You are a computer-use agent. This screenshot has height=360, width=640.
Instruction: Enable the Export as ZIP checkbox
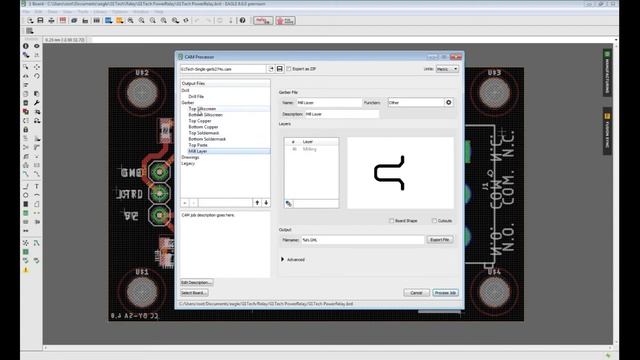pyautogui.click(x=289, y=69)
